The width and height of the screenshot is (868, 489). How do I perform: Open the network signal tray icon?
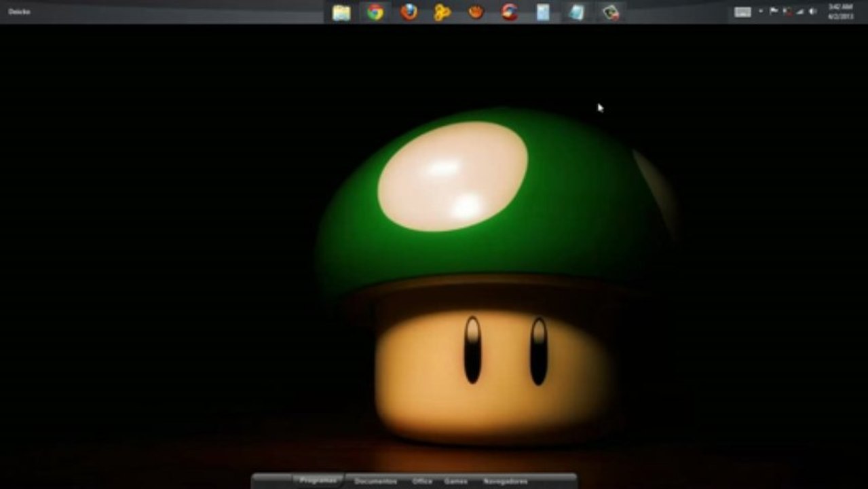800,11
